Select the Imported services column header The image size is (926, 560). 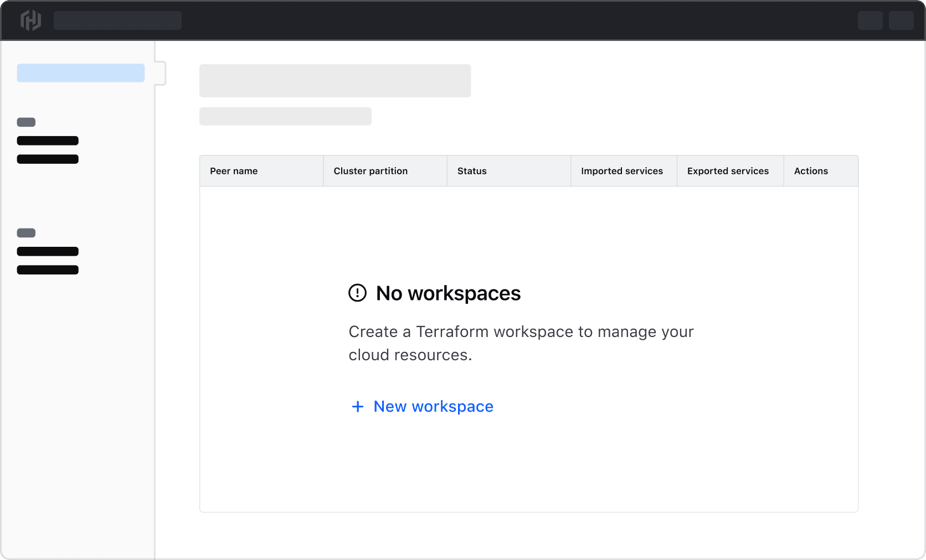coord(621,171)
